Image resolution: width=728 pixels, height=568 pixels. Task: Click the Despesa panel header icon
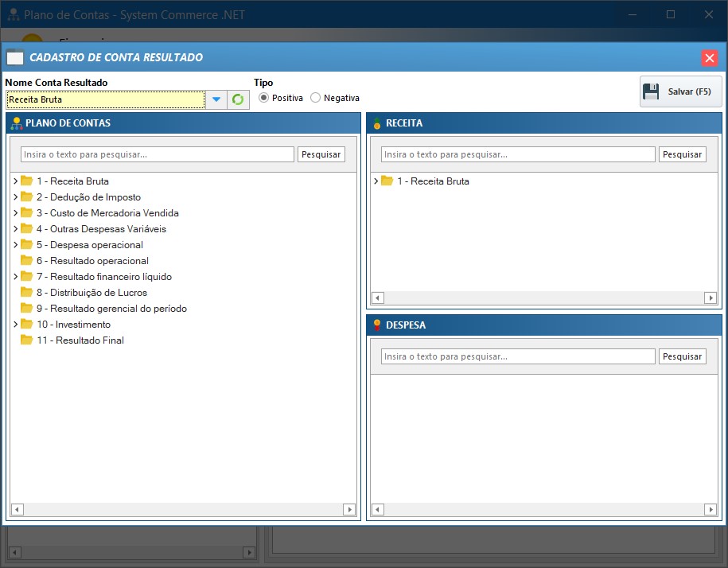(376, 325)
